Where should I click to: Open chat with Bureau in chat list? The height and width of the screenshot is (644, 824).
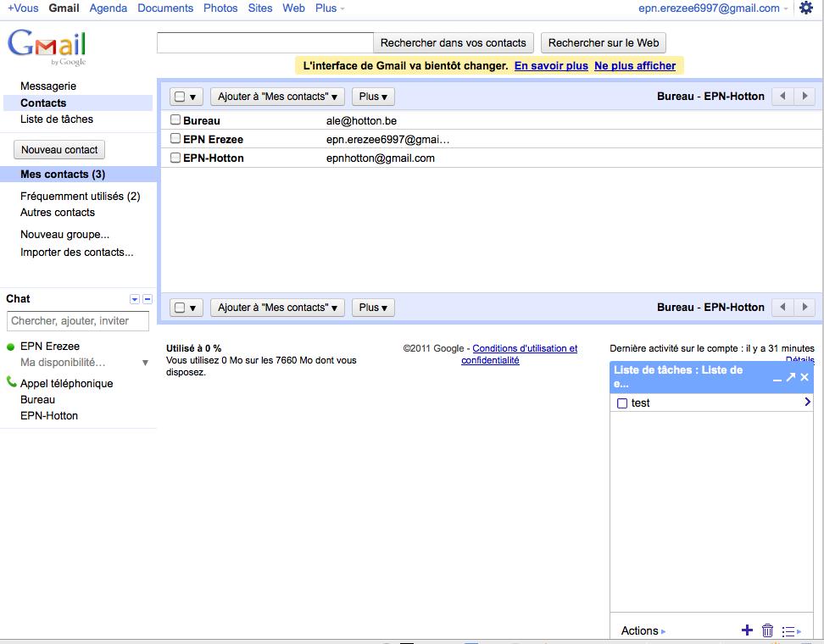point(38,400)
